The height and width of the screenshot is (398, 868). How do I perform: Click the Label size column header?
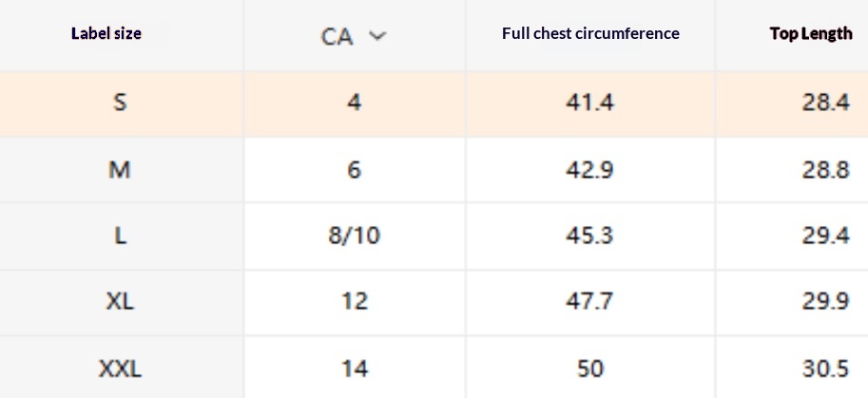(106, 33)
